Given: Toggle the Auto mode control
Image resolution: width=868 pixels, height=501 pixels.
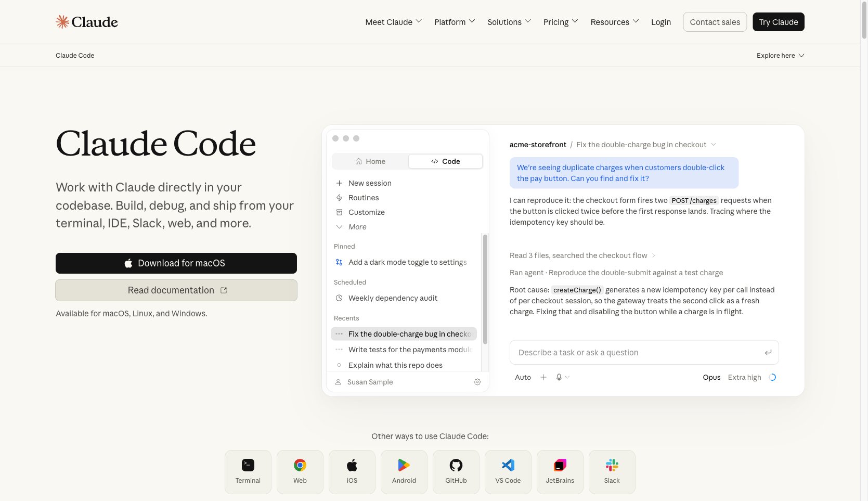Looking at the screenshot, I should [523, 377].
